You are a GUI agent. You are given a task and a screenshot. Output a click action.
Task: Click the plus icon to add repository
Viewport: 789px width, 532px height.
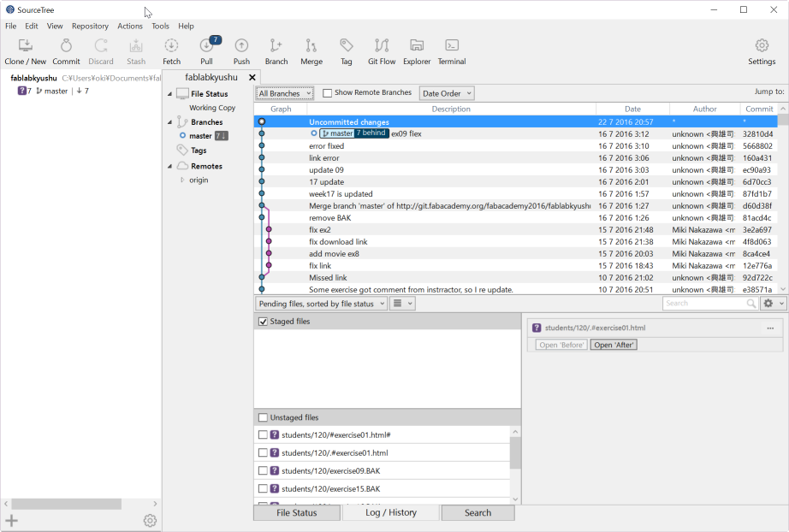coord(12,520)
